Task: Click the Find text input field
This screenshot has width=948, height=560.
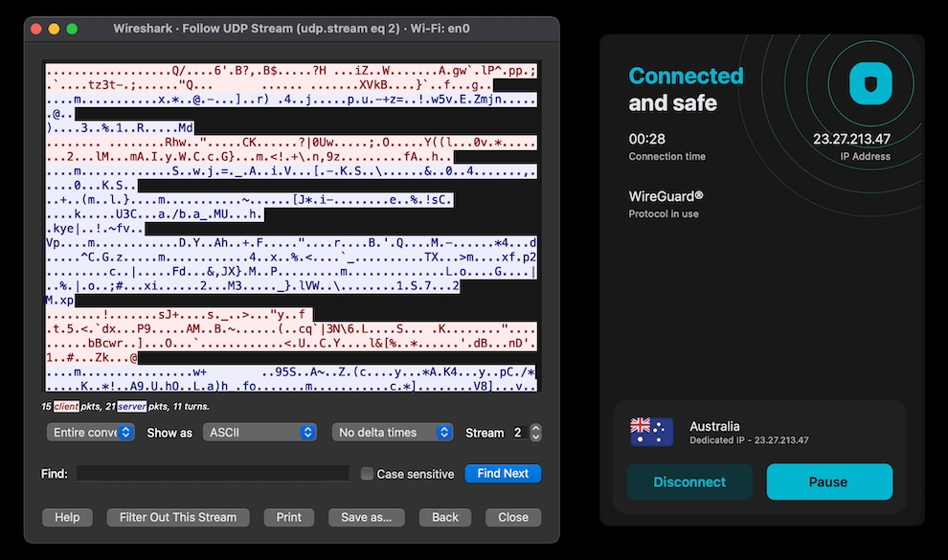Action: (x=213, y=474)
